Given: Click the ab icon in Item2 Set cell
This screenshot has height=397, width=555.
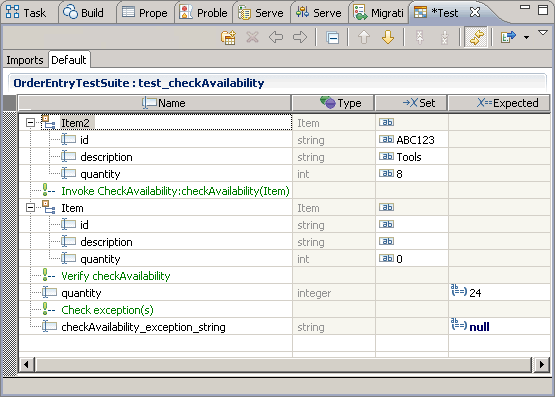Looking at the screenshot, I should (x=386, y=122).
